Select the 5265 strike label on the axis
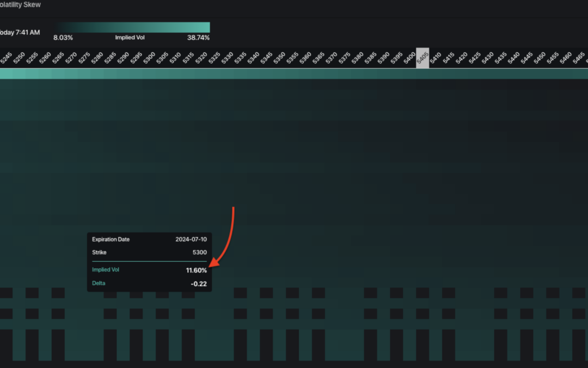 point(58,58)
